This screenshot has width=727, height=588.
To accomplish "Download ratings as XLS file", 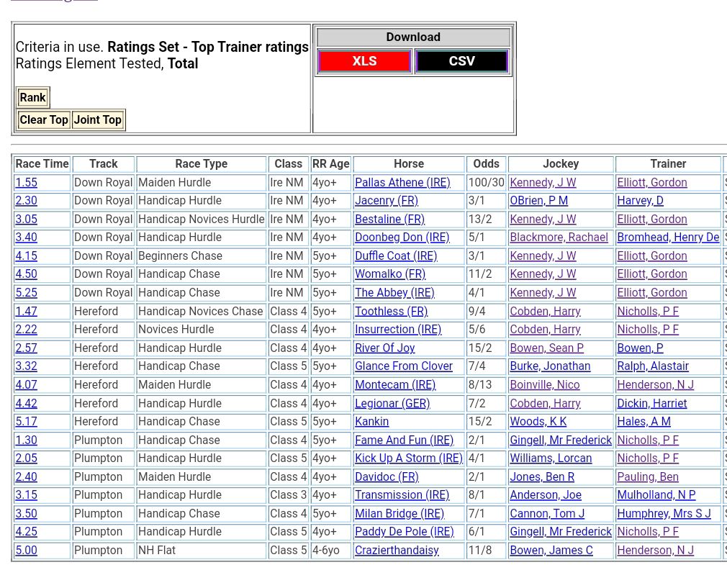I will pos(364,61).
